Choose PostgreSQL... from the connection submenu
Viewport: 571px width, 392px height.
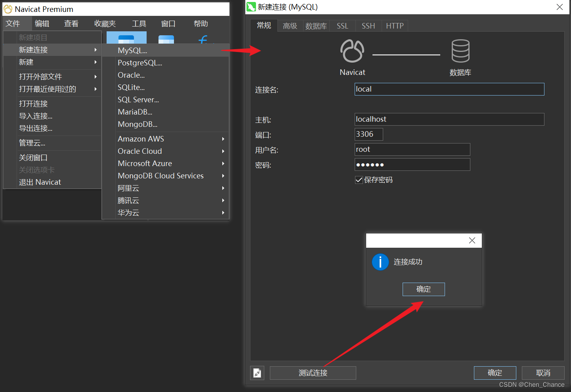click(x=166, y=63)
